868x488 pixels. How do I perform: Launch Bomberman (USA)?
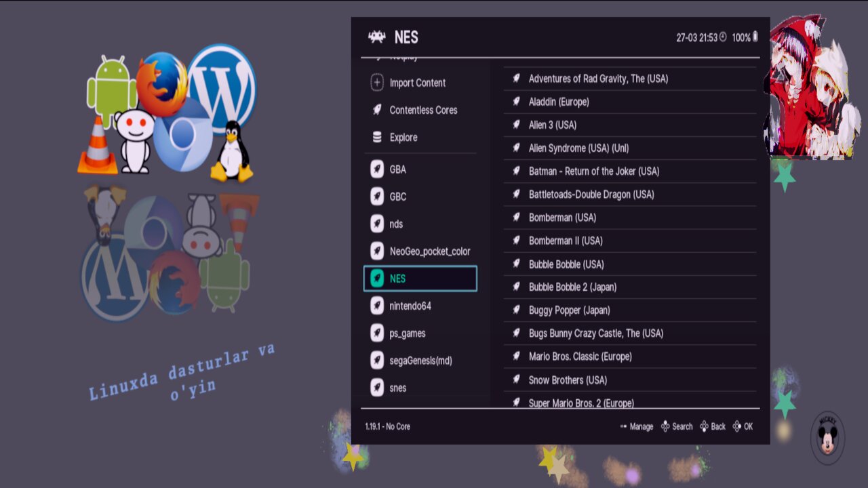(629, 218)
